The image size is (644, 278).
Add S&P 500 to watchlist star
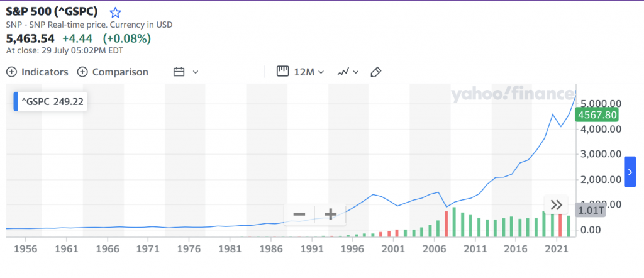pyautogui.click(x=114, y=13)
